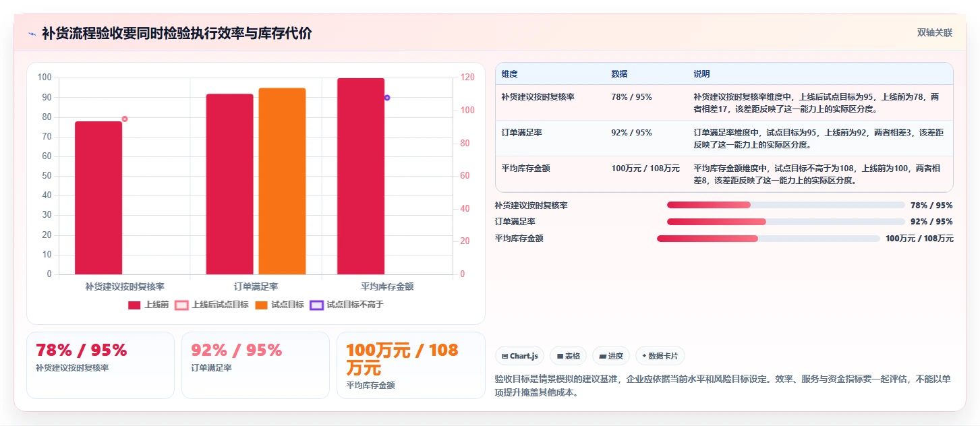Click 补货建议按时复核率 in the table

point(538,97)
